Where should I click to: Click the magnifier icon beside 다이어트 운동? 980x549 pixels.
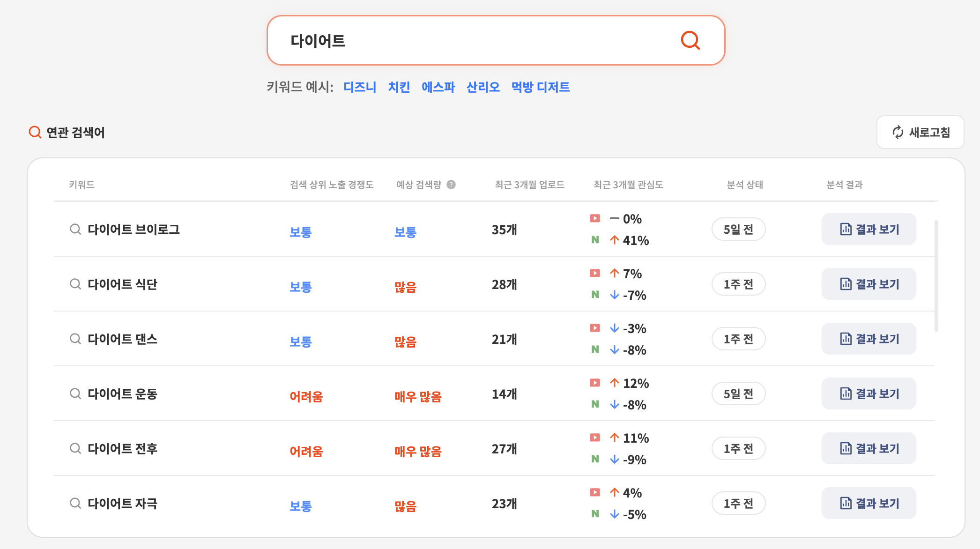coord(75,394)
